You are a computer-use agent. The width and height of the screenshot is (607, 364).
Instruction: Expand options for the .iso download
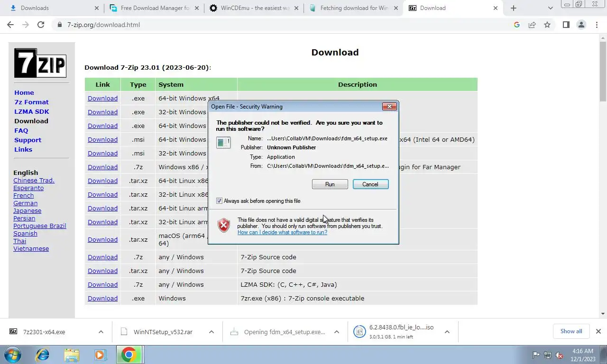447,332
